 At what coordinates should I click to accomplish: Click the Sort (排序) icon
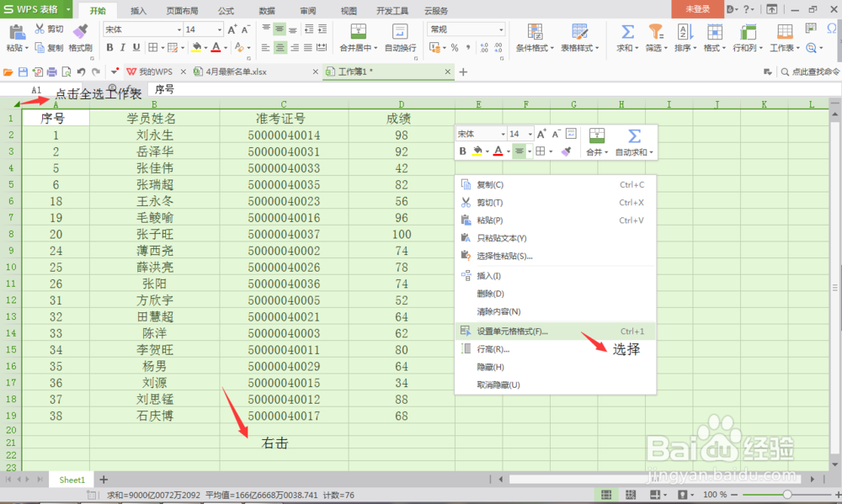click(685, 32)
